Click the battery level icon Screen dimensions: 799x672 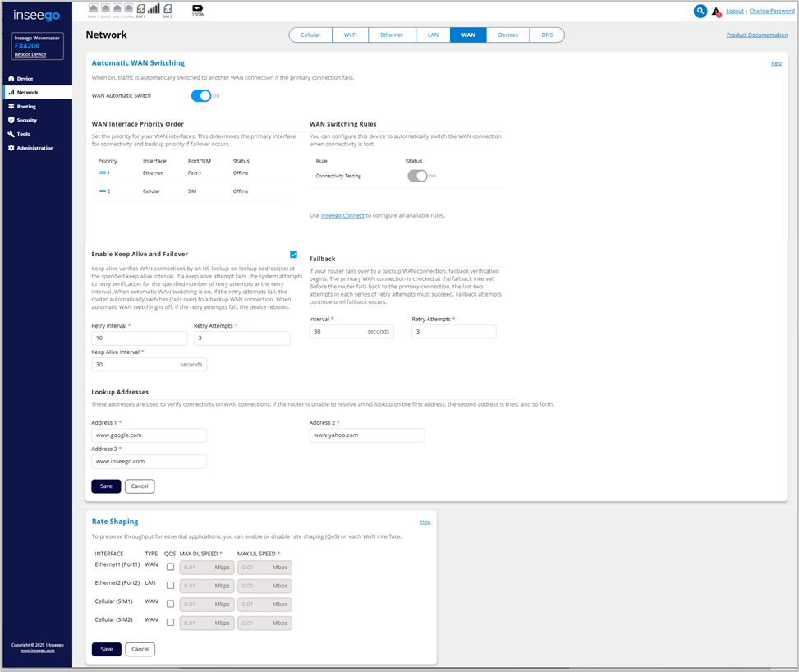197,8
